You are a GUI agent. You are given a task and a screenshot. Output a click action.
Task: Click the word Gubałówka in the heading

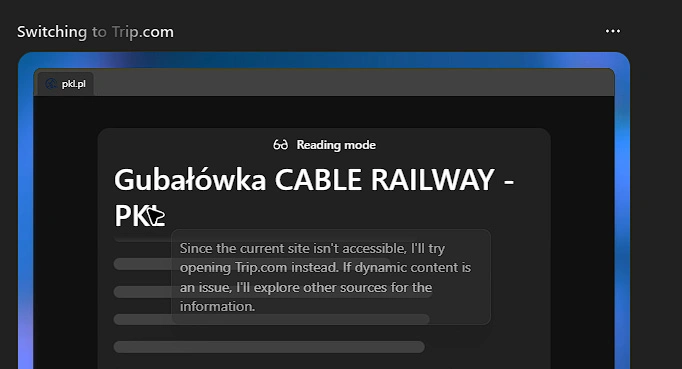[x=190, y=180]
